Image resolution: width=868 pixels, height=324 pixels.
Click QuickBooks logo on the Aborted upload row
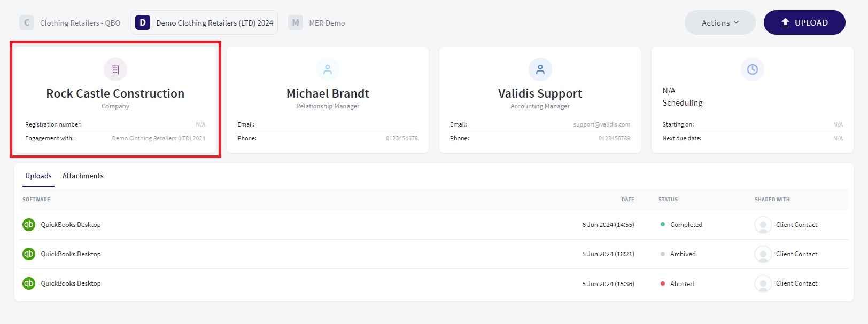pyautogui.click(x=29, y=283)
